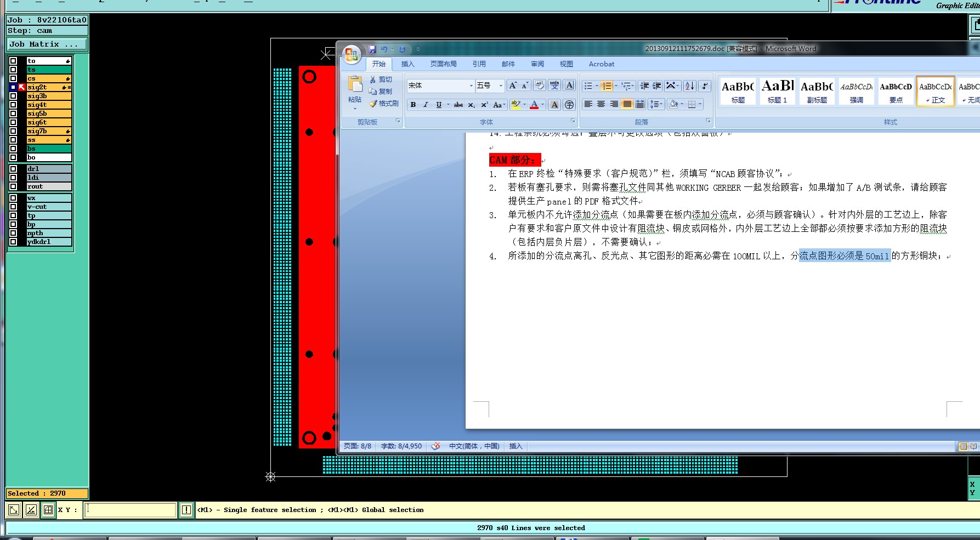980x540 pixels.
Task: Apply distributed alignment
Action: (640, 104)
